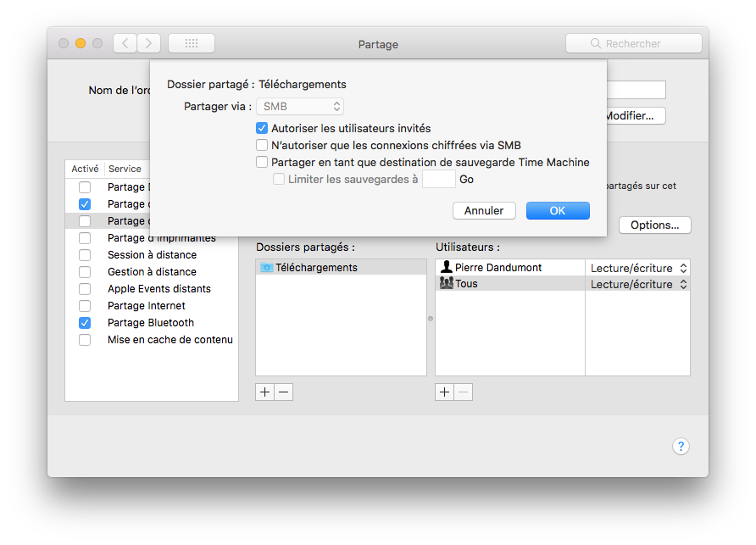Toggle the Partage Bluetooth service checkbox
Screen dimensions: 756x545
click(85, 323)
